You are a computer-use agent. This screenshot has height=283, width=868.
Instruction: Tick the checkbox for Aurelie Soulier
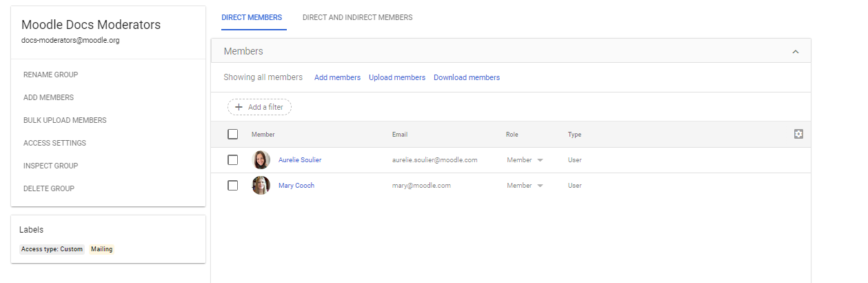point(233,160)
